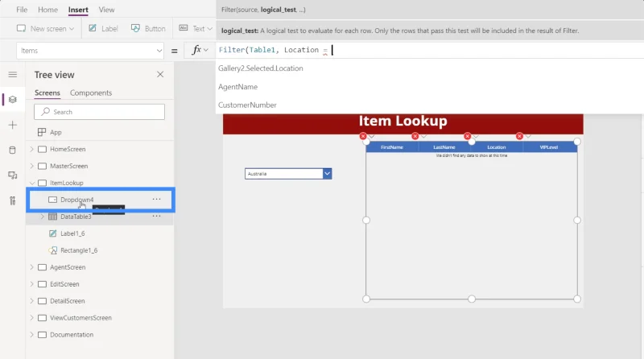Open the File menu
Image resolution: width=644 pixels, height=359 pixels.
[22, 10]
